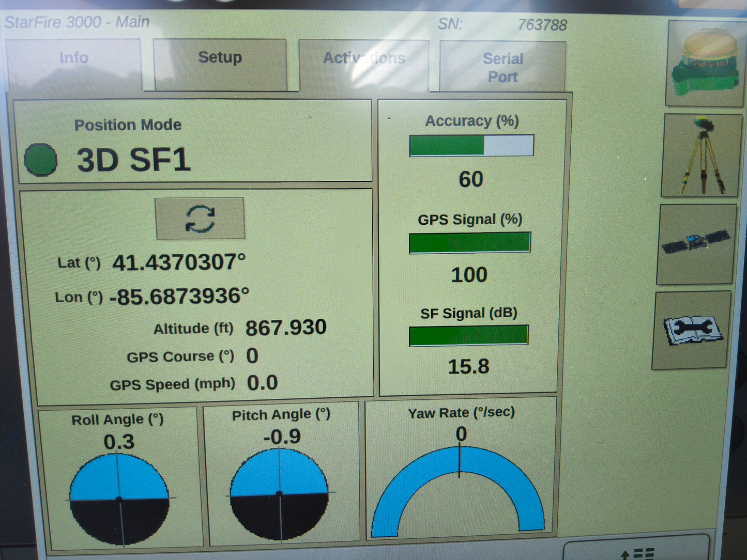Click the latitude value 41.4370307°
The height and width of the screenshot is (560, 747).
coord(179,262)
